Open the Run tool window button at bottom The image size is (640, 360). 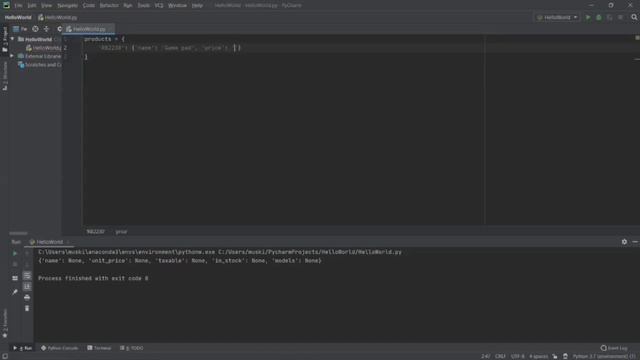click(23, 348)
